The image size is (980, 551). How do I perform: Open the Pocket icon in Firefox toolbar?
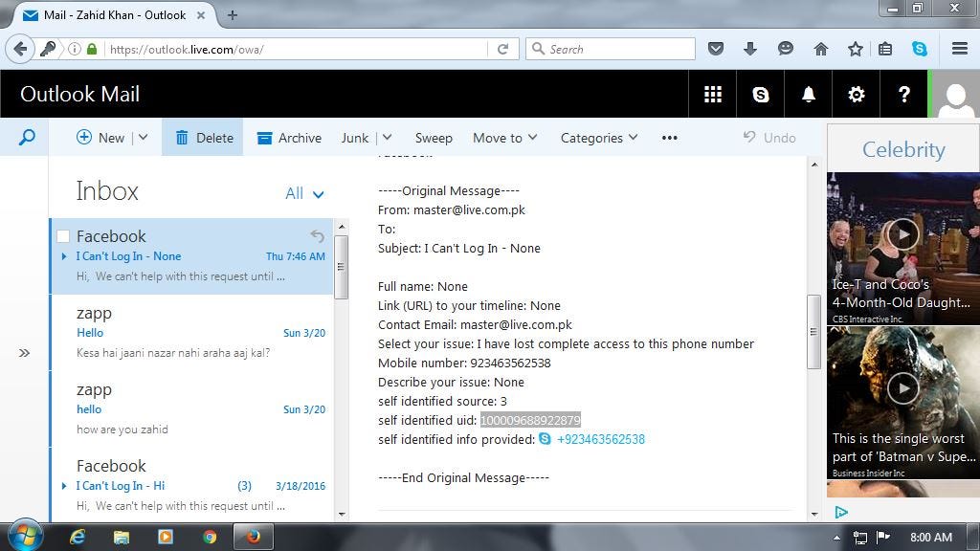click(716, 49)
